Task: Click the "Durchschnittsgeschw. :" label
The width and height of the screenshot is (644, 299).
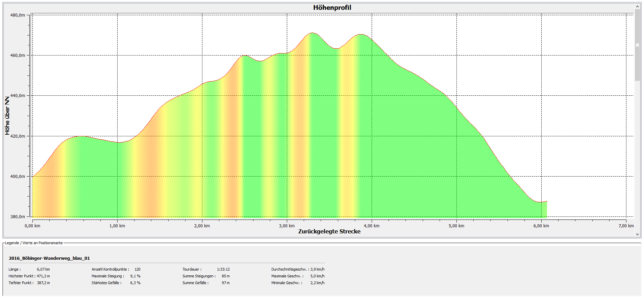Action: (290, 270)
